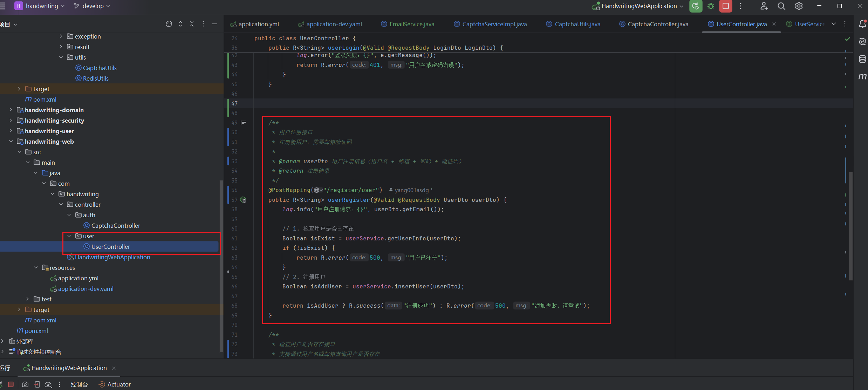Switch to the CaptchaController.java tab
The height and width of the screenshot is (390, 868).
pyautogui.click(x=657, y=24)
